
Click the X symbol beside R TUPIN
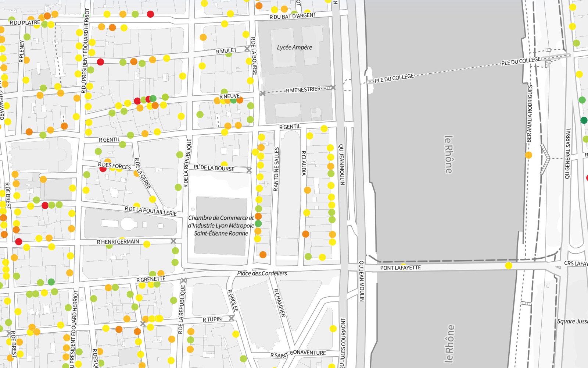coord(231,318)
